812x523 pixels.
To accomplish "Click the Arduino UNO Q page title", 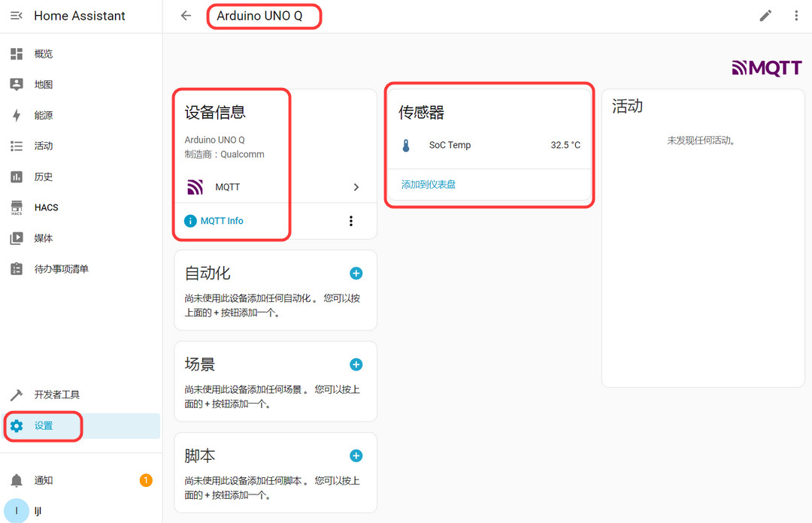I will click(259, 16).
